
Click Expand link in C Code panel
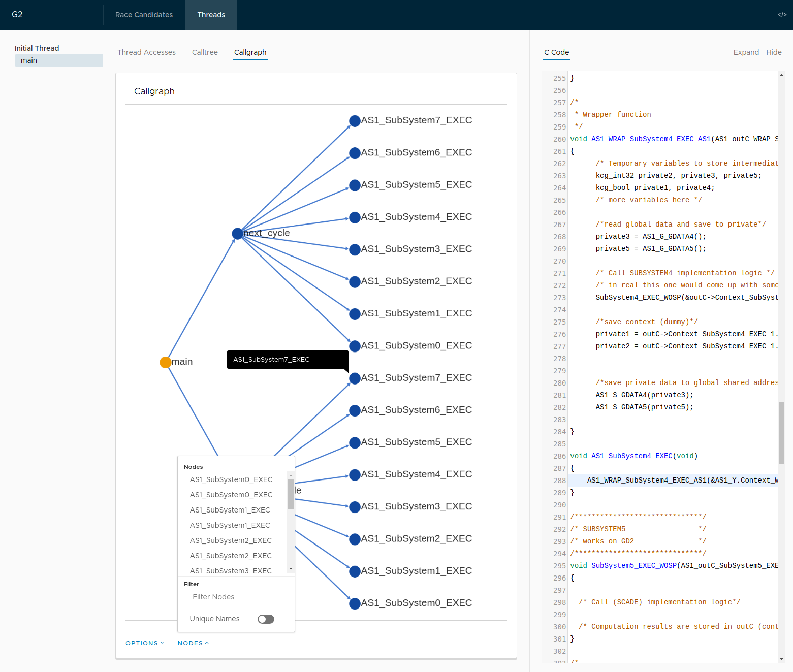pos(746,52)
